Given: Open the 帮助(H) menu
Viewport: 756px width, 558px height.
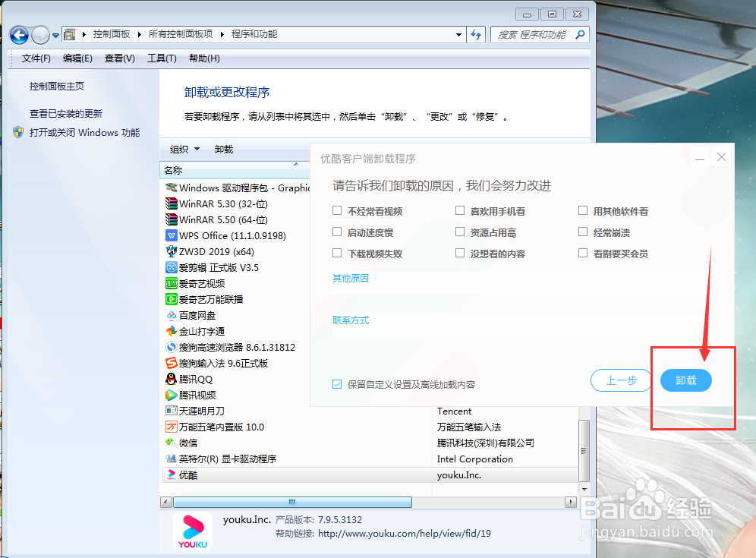Looking at the screenshot, I should coord(204,58).
